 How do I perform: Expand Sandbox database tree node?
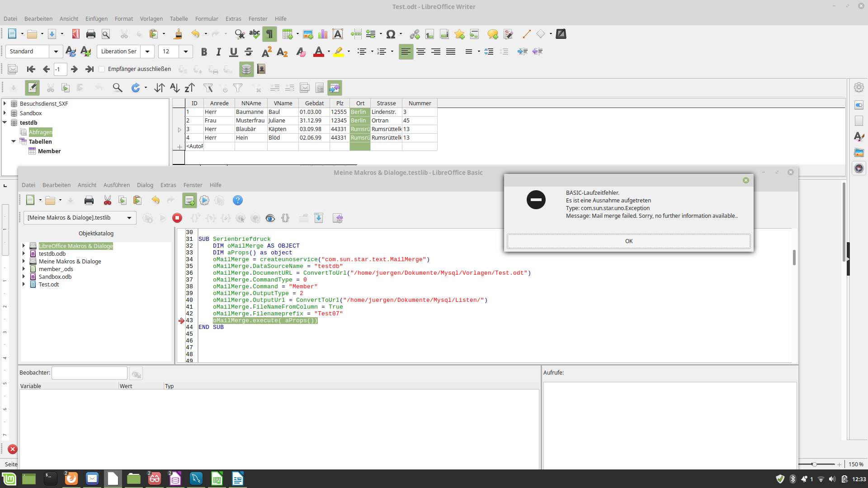(x=5, y=113)
